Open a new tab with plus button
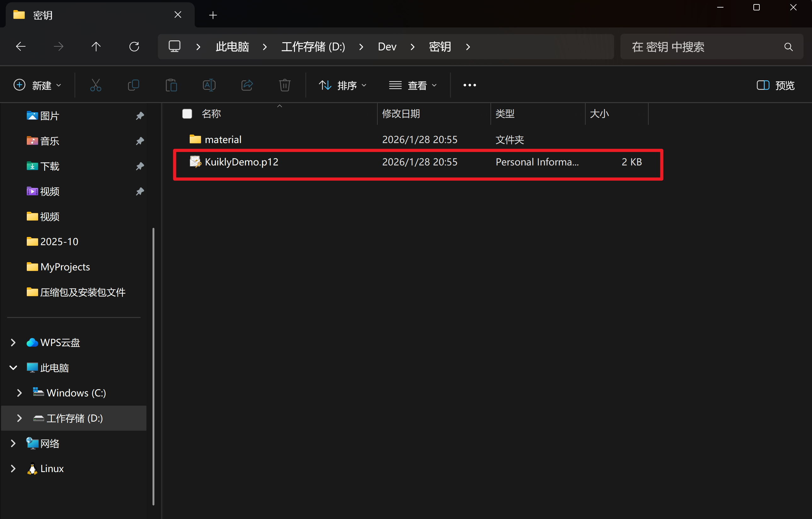 tap(213, 15)
